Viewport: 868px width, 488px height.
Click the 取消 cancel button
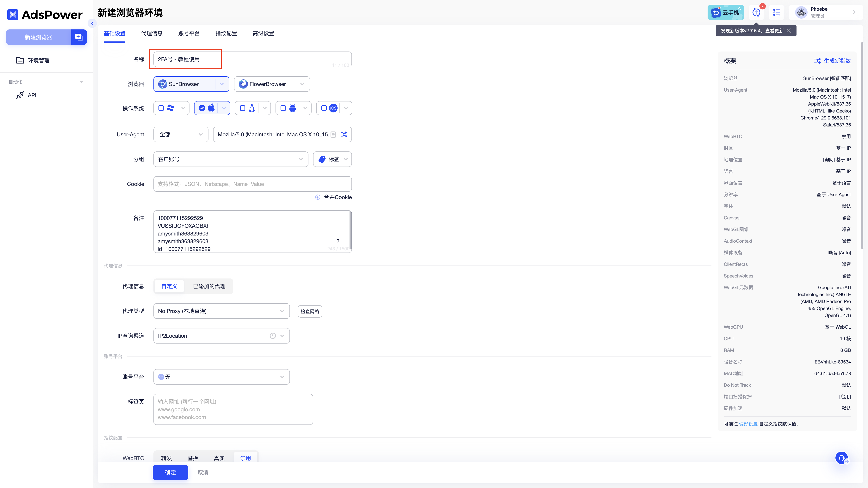tap(203, 473)
